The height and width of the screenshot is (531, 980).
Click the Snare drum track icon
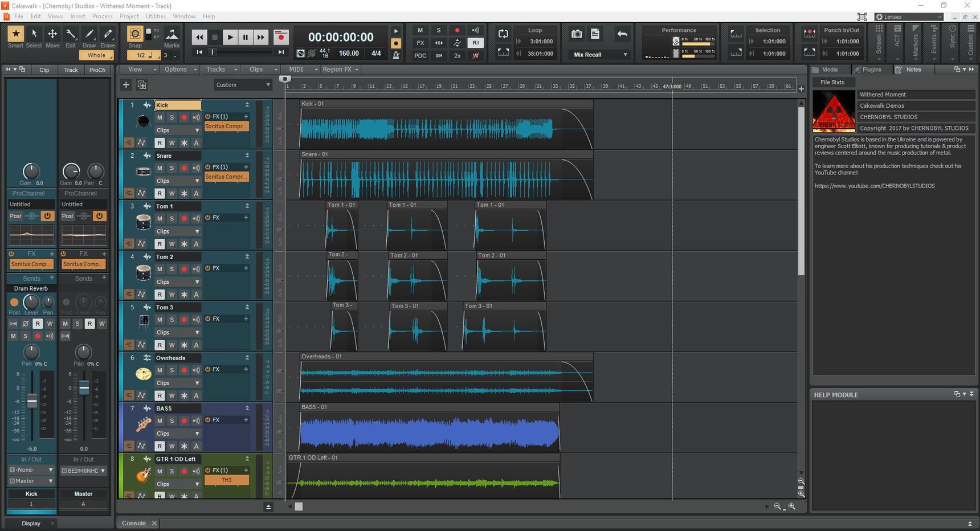click(x=143, y=171)
